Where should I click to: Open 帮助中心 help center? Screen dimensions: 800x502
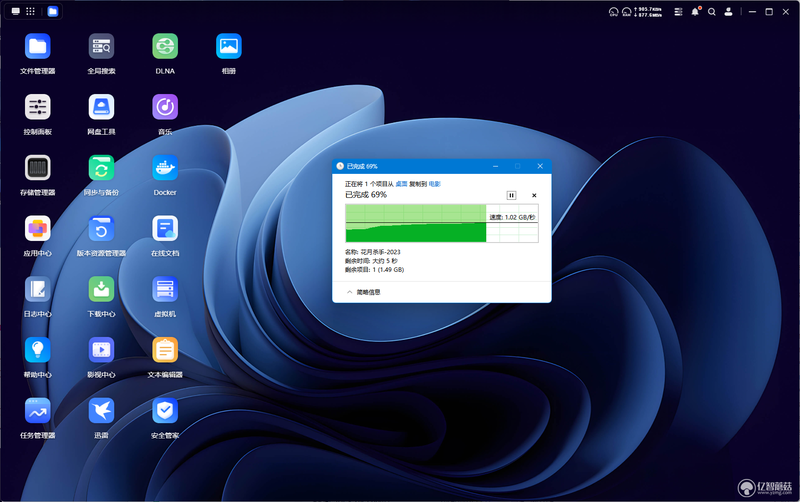pyautogui.click(x=38, y=350)
